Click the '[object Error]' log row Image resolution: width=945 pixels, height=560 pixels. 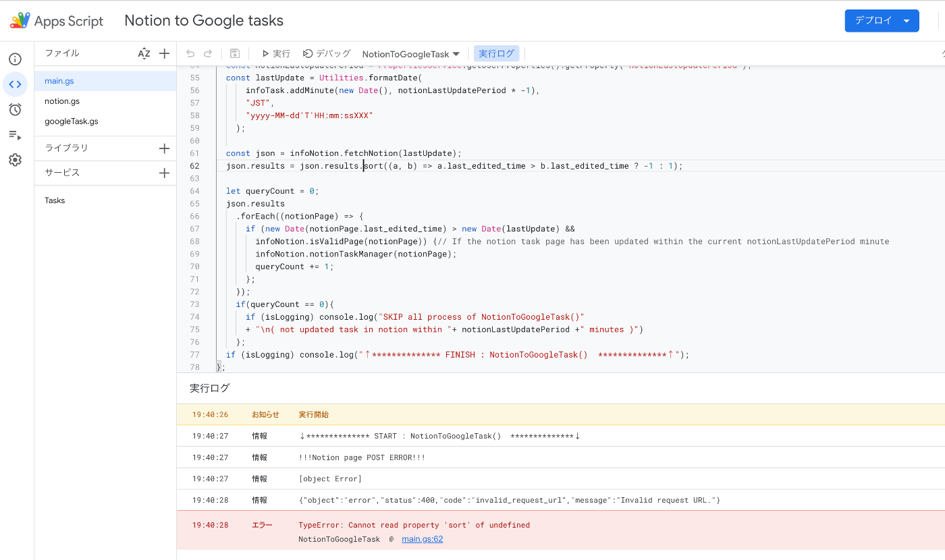pos(561,479)
